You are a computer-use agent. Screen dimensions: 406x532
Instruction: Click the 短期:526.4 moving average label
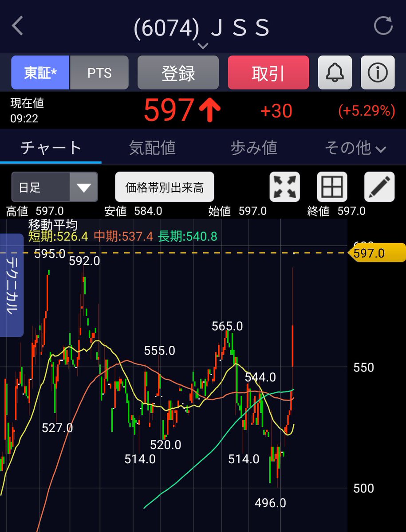pyautogui.click(x=58, y=237)
